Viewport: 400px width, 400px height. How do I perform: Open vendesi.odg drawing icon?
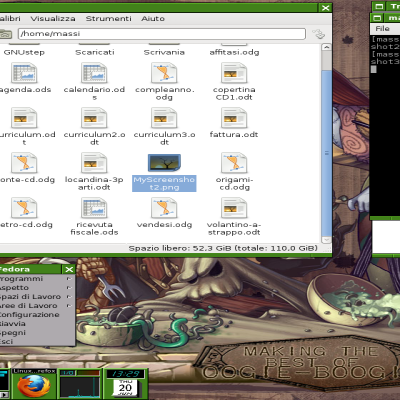[x=164, y=208]
